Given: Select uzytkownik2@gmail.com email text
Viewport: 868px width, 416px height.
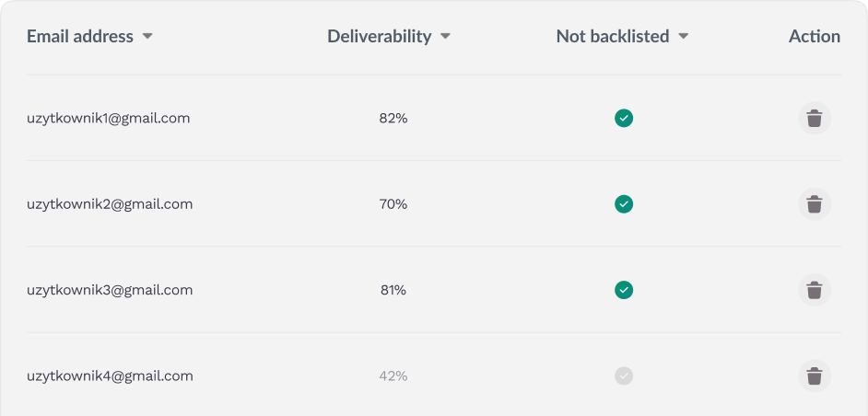Looking at the screenshot, I should 110,204.
